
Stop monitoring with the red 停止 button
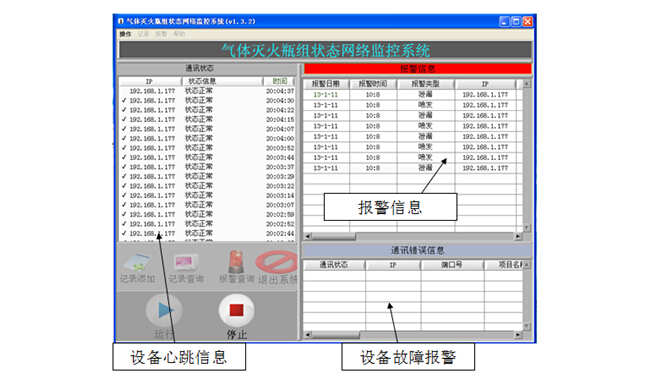click(236, 311)
